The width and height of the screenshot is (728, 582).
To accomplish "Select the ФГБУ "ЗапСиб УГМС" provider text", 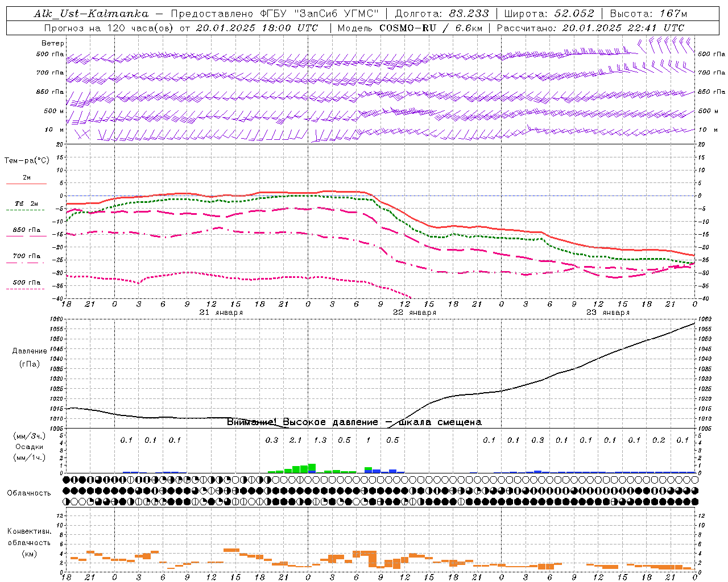I will pyautogui.click(x=318, y=14).
